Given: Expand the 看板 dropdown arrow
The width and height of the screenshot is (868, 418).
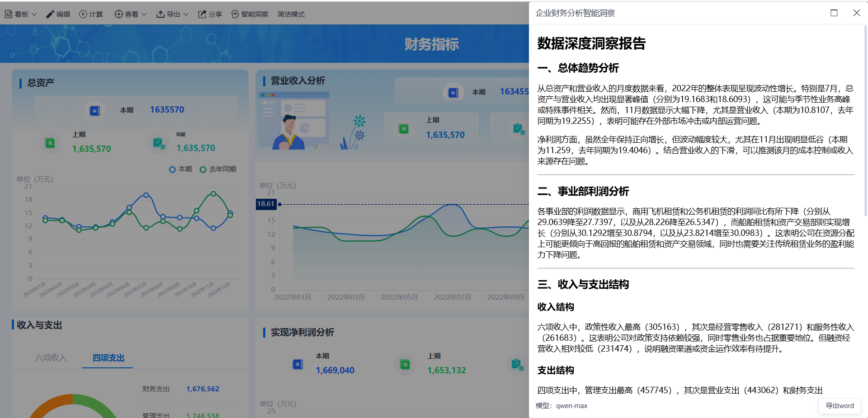Looking at the screenshot, I should point(35,14).
